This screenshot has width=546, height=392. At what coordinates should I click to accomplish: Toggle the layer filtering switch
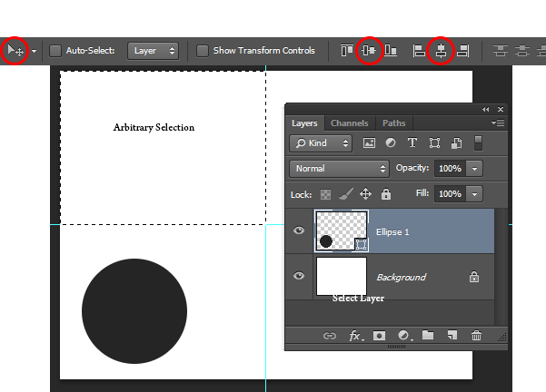click(x=479, y=143)
